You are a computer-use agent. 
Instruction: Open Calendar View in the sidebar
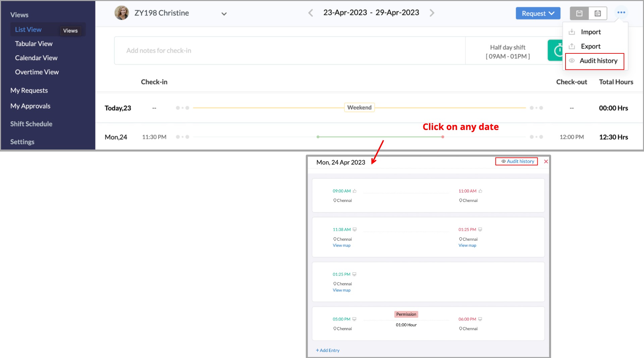pos(36,58)
